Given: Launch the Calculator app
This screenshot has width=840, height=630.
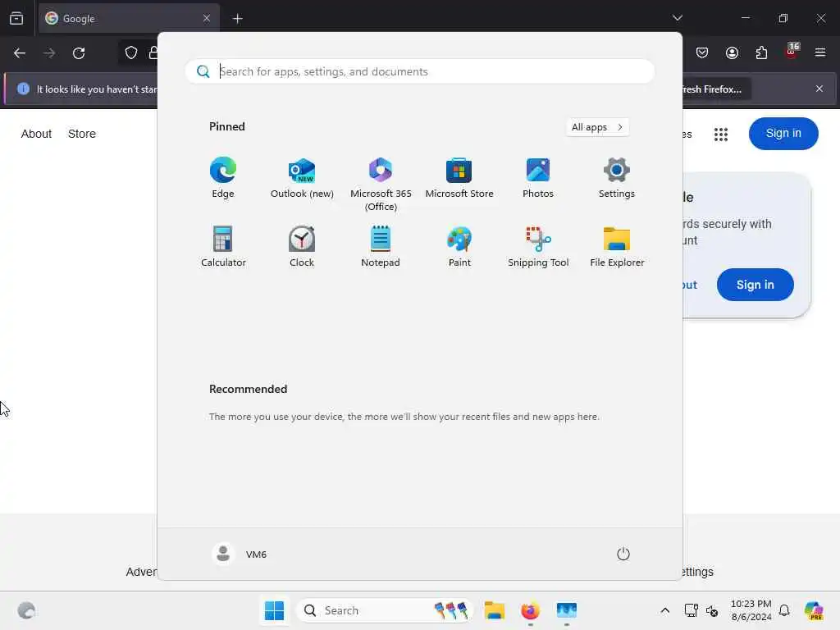Looking at the screenshot, I should pos(223,246).
